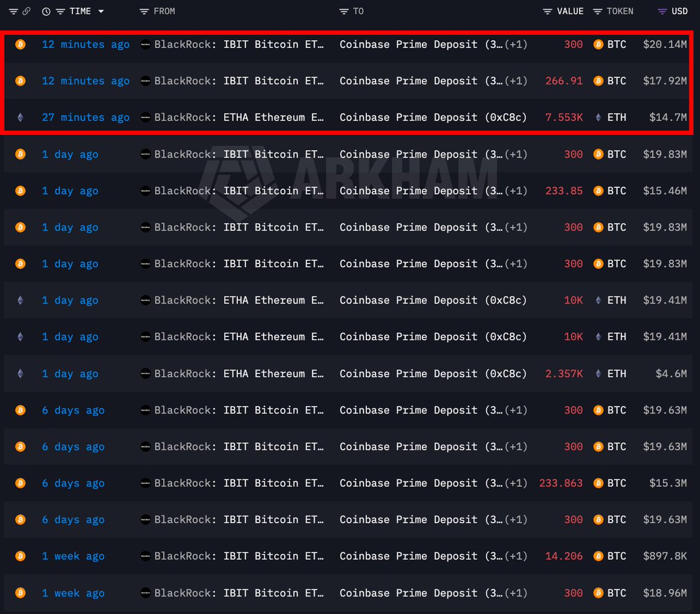Click the 2.357K value cell

click(564, 374)
